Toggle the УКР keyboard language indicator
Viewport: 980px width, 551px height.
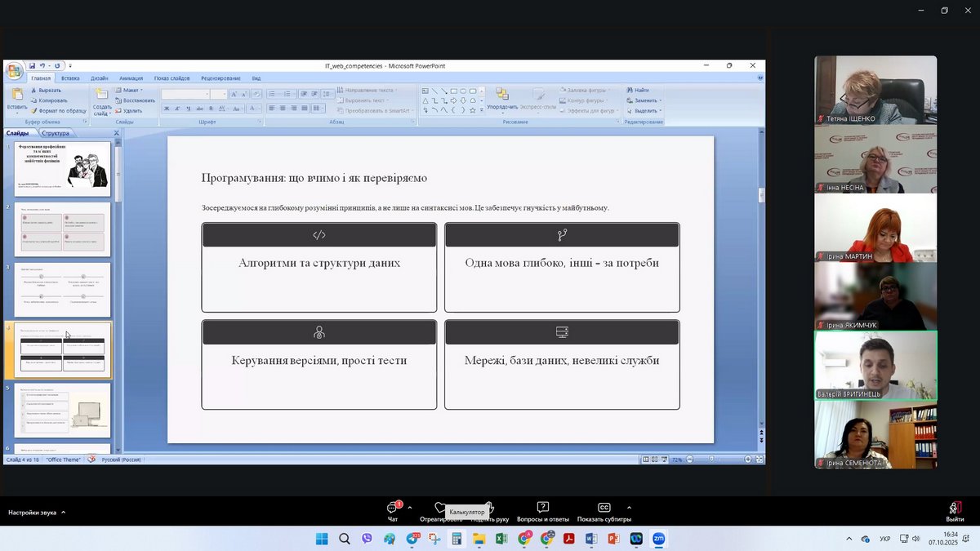point(885,539)
